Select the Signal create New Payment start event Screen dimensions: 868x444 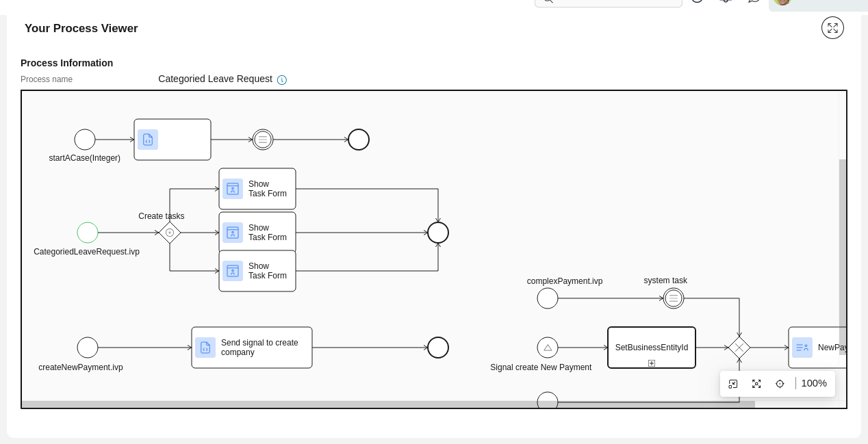[x=548, y=348]
